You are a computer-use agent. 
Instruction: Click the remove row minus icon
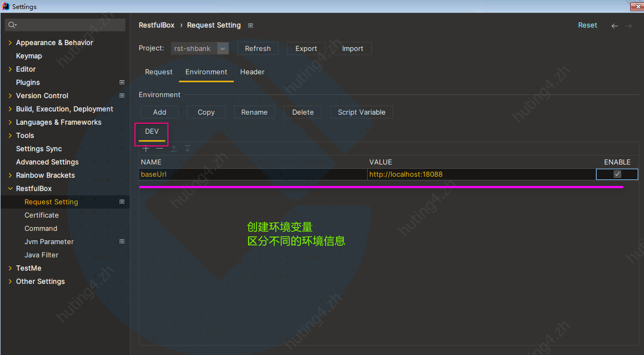[x=159, y=149]
